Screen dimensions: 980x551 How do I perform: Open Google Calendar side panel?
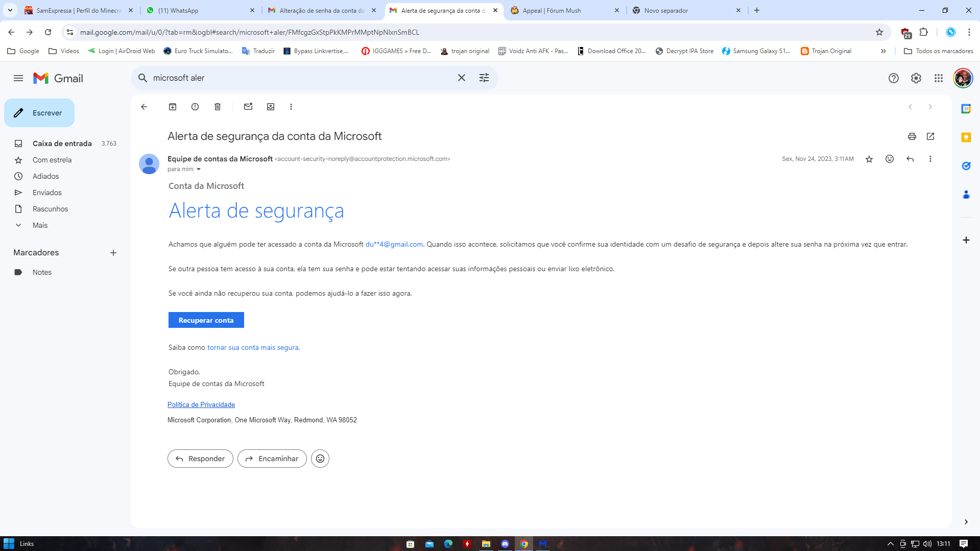pyautogui.click(x=966, y=109)
